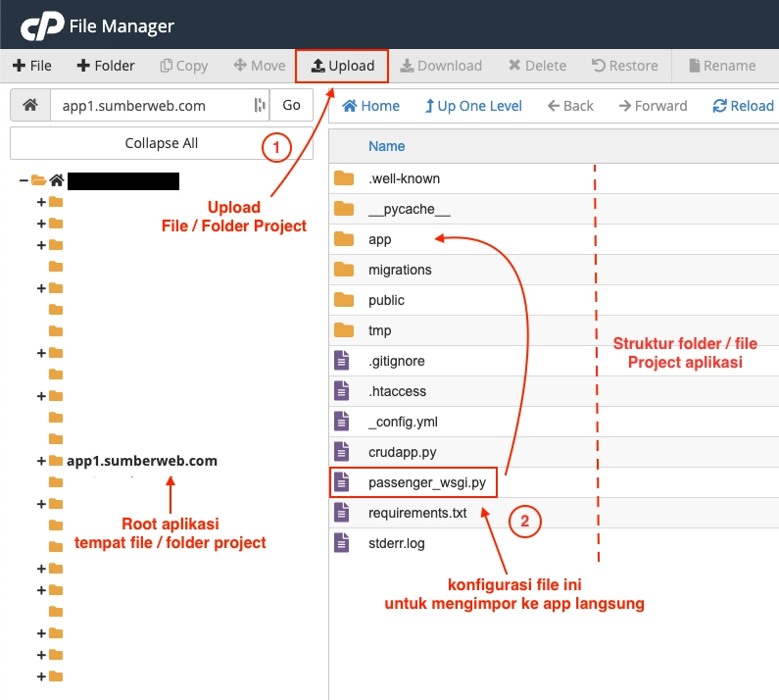Focus the path field app1.sumberweb.com
Screen dimensions: 779x700
tap(160, 105)
